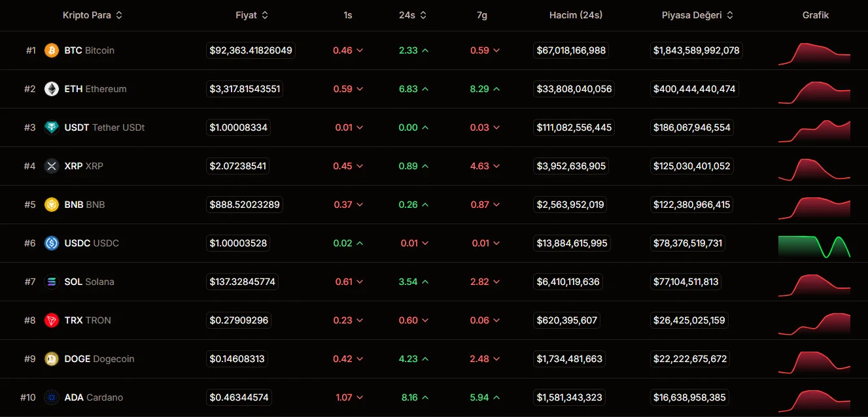This screenshot has height=417, width=868.
Task: Click the Dogecoin coin icon
Action: click(52, 359)
